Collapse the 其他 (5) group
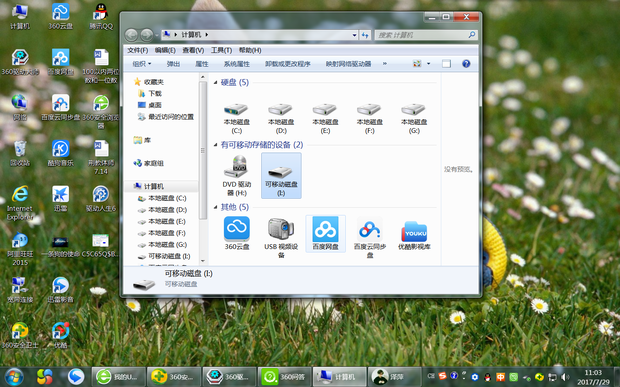Image resolution: width=620 pixels, height=387 pixels. [x=215, y=207]
